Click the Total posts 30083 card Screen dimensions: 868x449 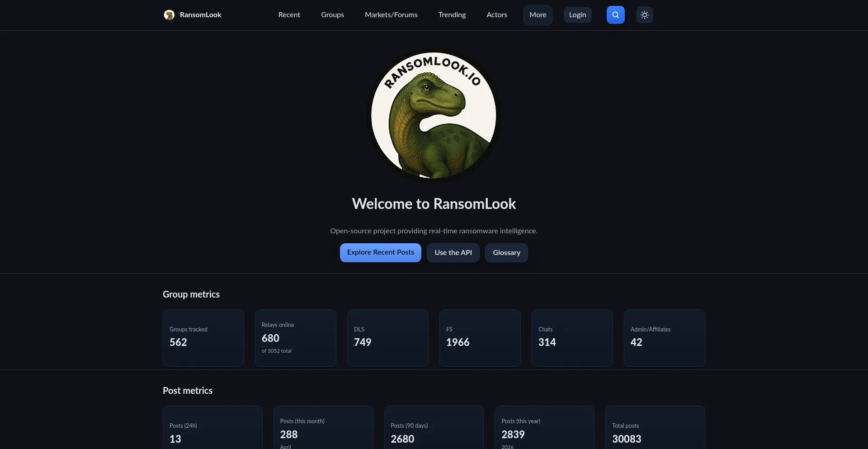[x=655, y=428]
